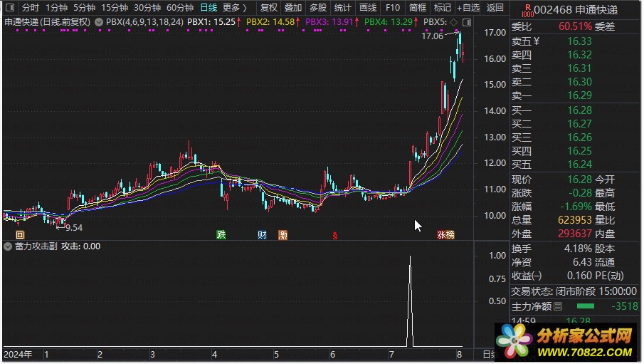The height and width of the screenshot is (364, 644).
Task: Click the red $ dividend marker
Action: tap(334, 235)
